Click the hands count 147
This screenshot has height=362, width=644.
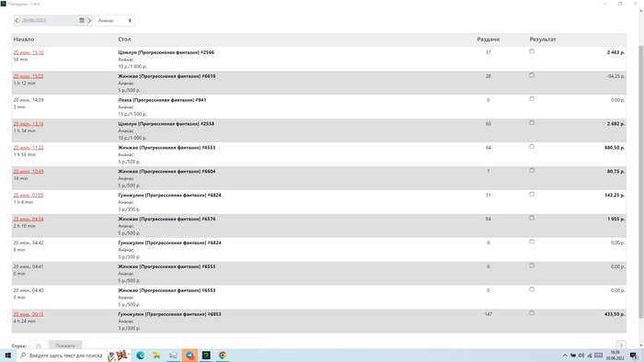[x=489, y=314]
